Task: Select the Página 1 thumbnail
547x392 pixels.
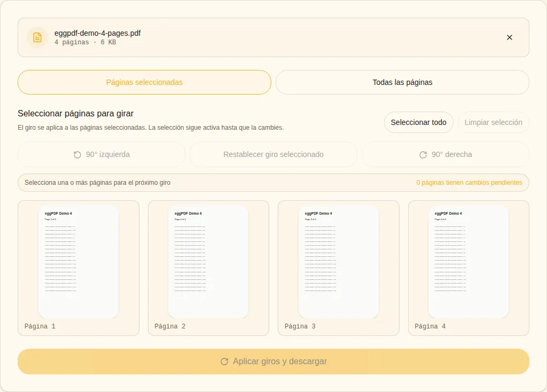Action: [x=79, y=268]
